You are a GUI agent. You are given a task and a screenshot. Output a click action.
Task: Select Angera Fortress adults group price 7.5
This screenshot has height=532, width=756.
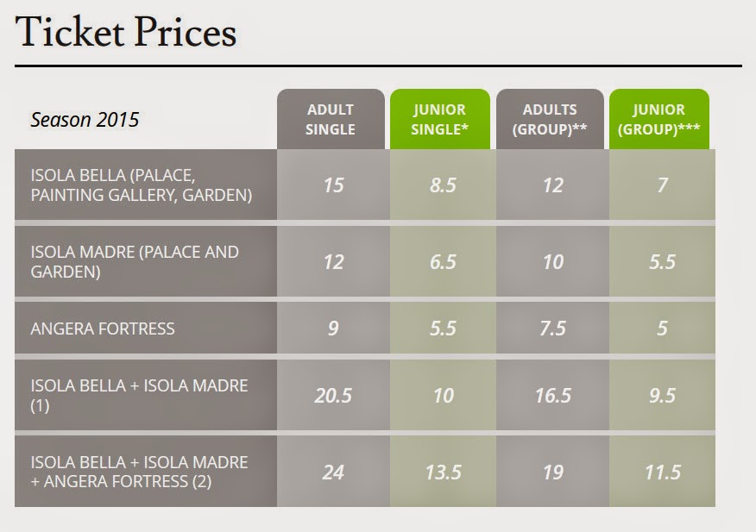tap(552, 329)
